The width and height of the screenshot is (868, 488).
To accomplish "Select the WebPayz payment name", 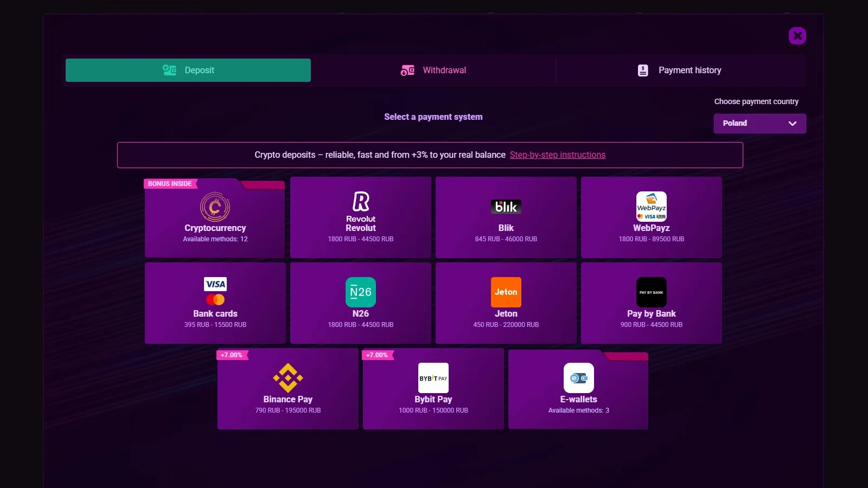I will [652, 228].
